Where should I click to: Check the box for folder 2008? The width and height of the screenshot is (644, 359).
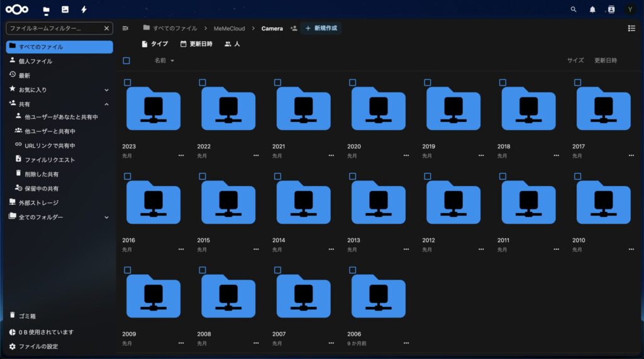[203, 270]
